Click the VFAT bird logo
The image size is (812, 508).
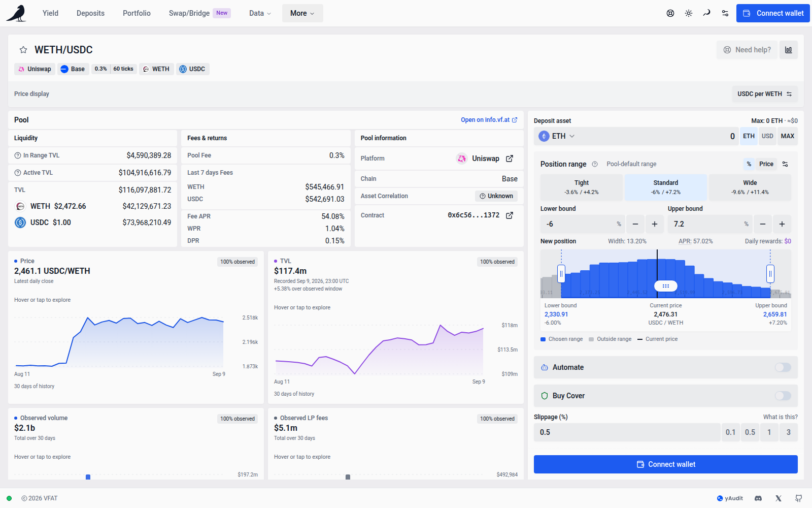point(16,13)
